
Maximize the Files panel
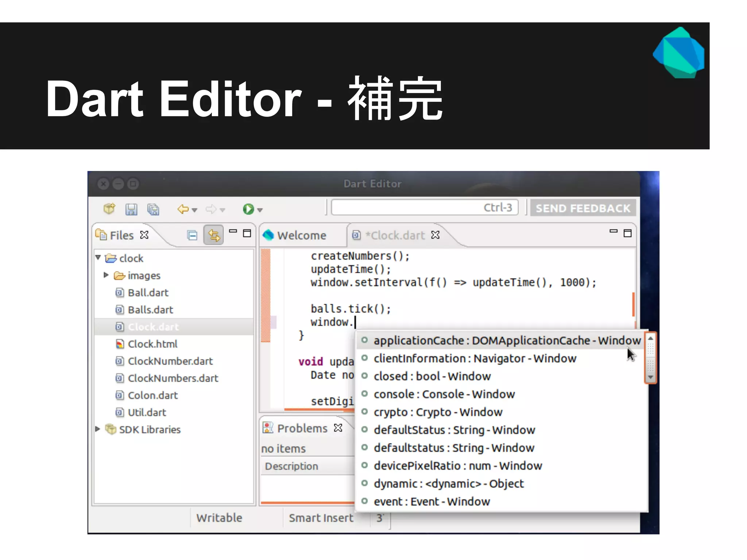[247, 233]
